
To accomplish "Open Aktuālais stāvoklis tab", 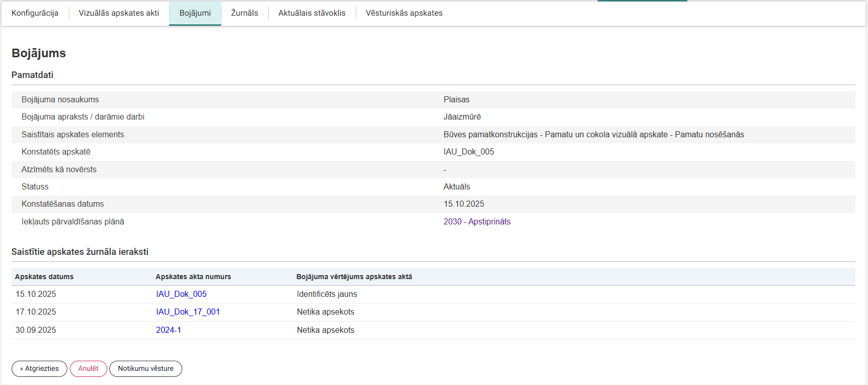I will coord(312,13).
